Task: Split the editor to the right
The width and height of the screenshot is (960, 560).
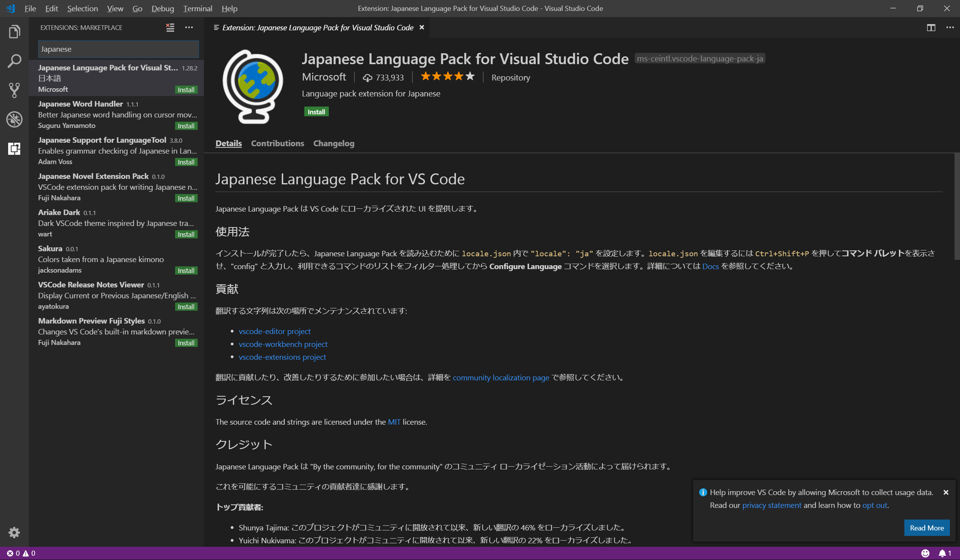Action: (931, 28)
